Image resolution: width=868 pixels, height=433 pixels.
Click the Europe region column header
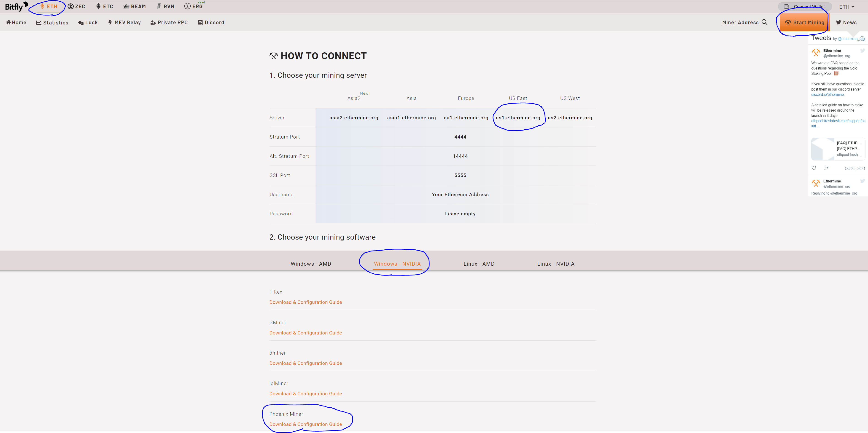(x=466, y=98)
